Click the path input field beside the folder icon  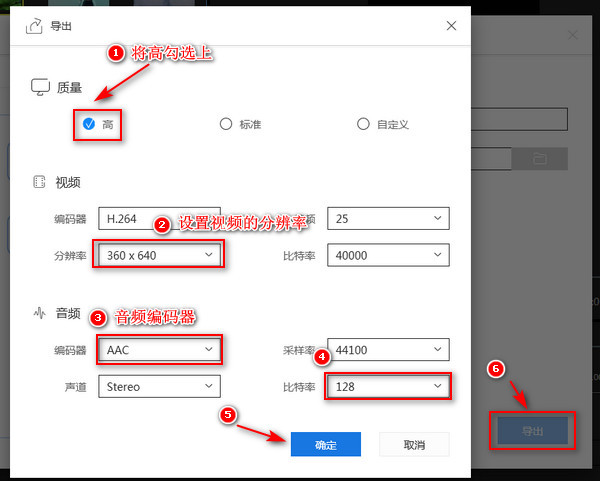[491, 158]
